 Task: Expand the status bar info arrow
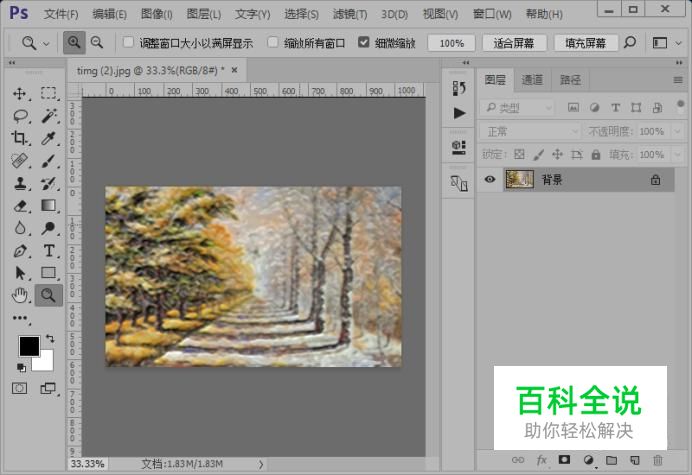[x=261, y=464]
